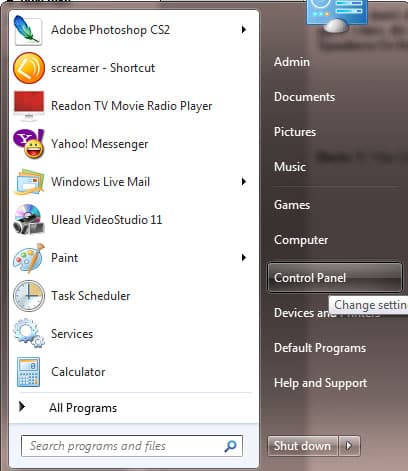Launch the Services gears icon
408x471 pixels.
29,334
